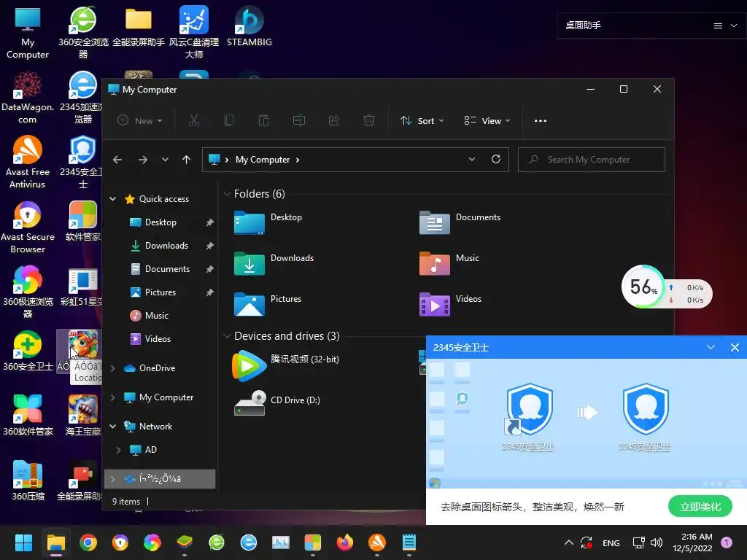Open the recent locations chevron

pyautogui.click(x=165, y=160)
